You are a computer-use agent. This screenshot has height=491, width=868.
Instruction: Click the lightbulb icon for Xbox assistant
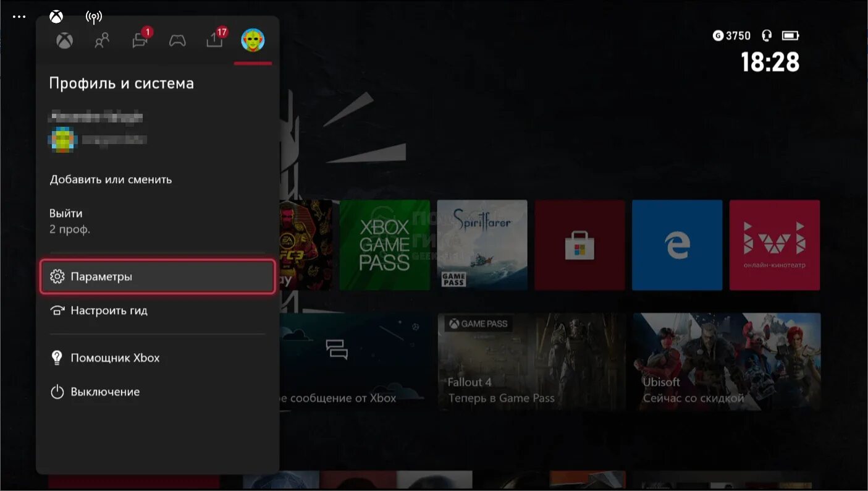click(57, 358)
